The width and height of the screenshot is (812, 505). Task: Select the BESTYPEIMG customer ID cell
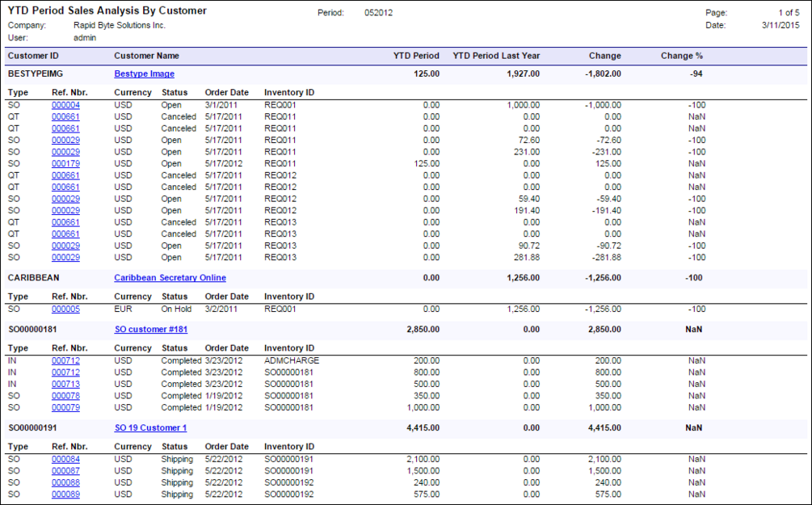click(x=36, y=74)
